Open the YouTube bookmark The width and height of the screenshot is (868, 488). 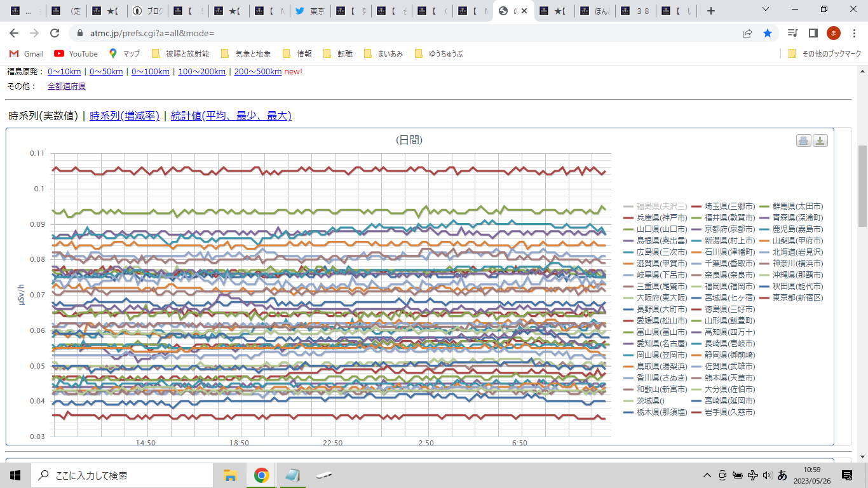click(x=76, y=54)
